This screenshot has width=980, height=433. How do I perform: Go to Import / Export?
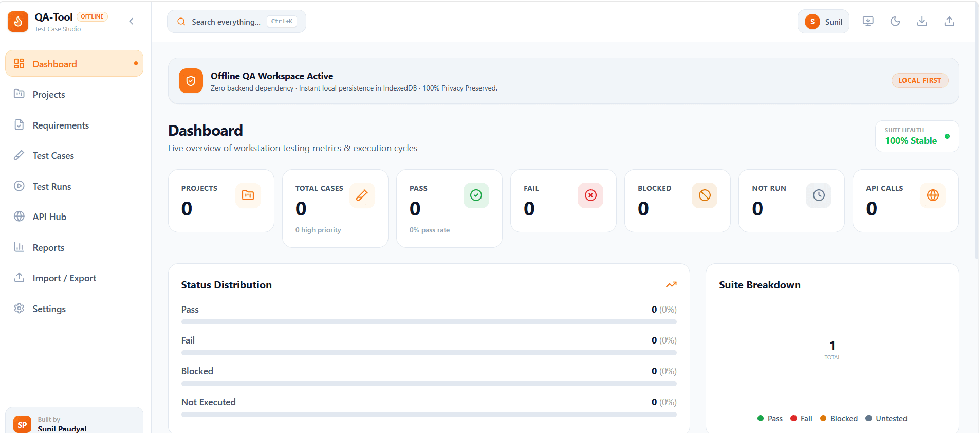(x=74, y=278)
